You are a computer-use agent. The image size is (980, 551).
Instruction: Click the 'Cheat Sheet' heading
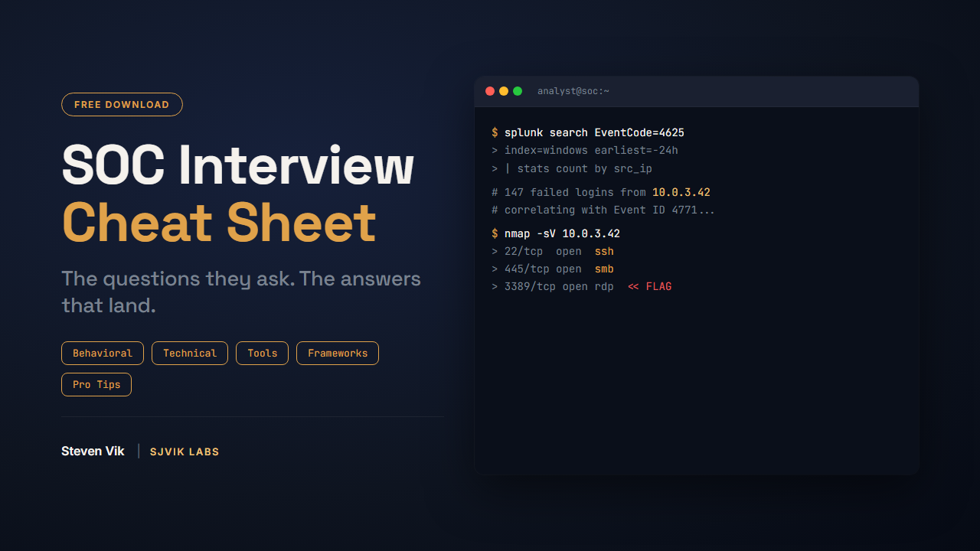click(x=219, y=223)
